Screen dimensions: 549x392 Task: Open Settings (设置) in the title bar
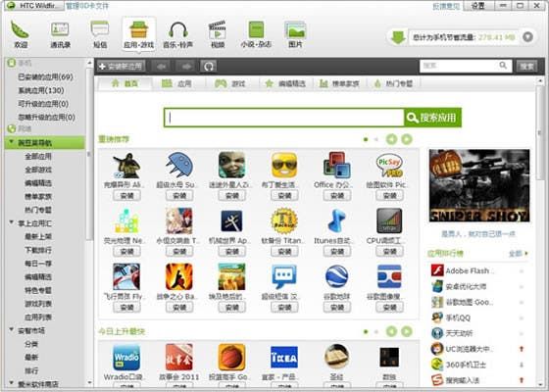[478, 6]
